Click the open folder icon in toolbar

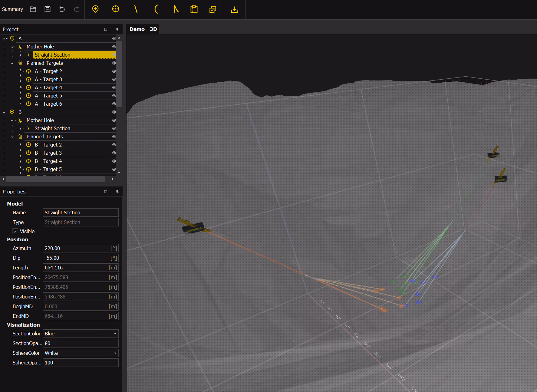pos(33,9)
